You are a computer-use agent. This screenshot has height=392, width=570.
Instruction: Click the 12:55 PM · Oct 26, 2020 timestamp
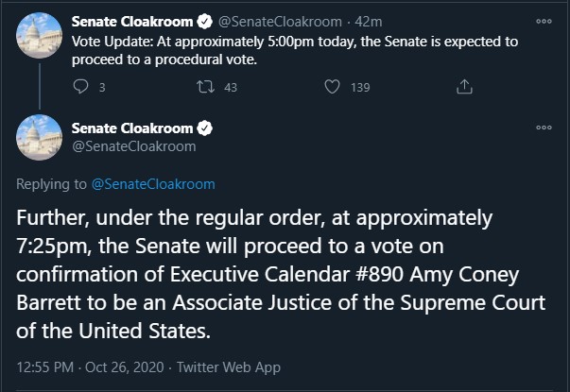tap(90, 366)
